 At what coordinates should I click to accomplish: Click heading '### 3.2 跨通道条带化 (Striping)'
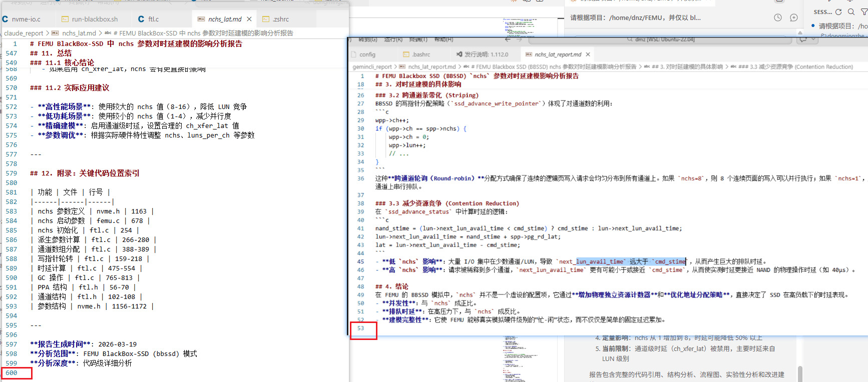pos(427,95)
